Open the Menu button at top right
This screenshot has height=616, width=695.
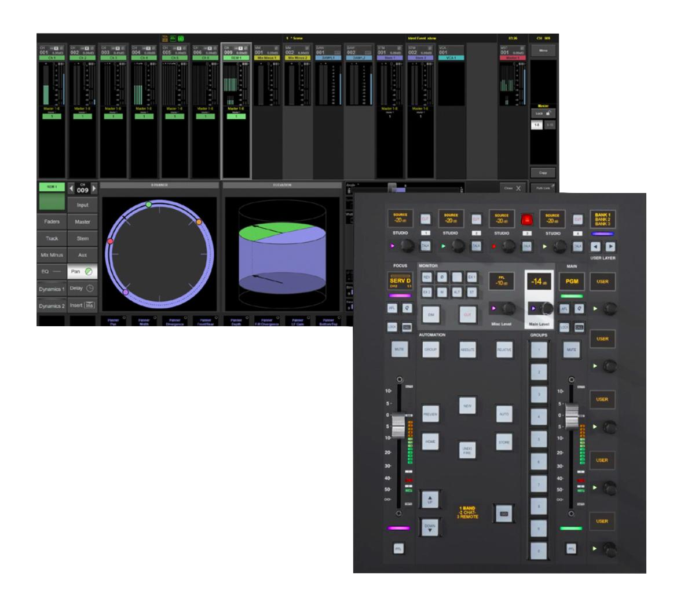(x=543, y=50)
